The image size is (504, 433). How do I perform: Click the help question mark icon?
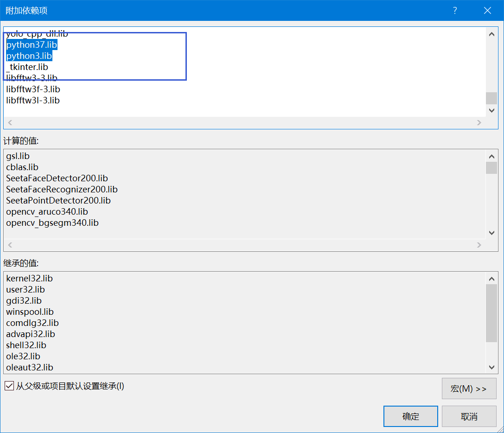coord(455,11)
